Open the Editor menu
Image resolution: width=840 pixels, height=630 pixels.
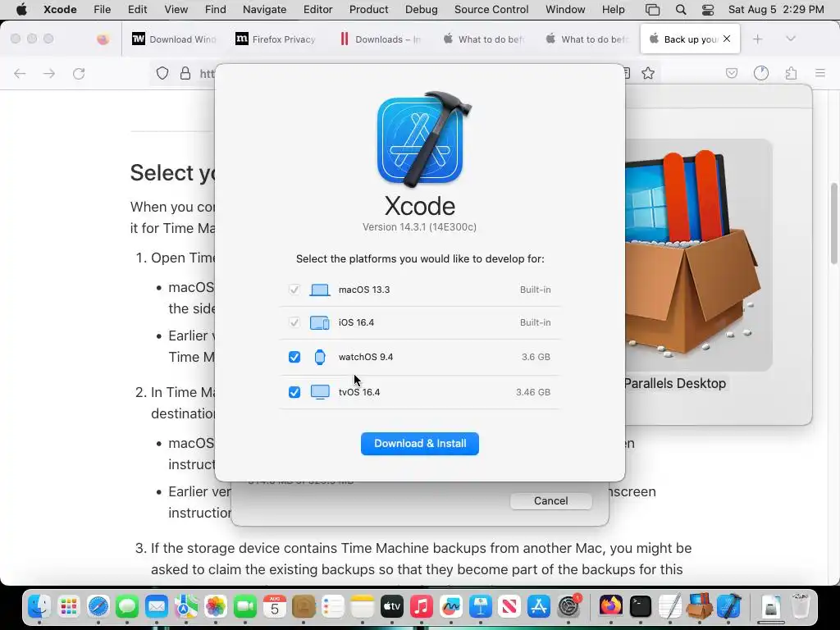click(317, 10)
